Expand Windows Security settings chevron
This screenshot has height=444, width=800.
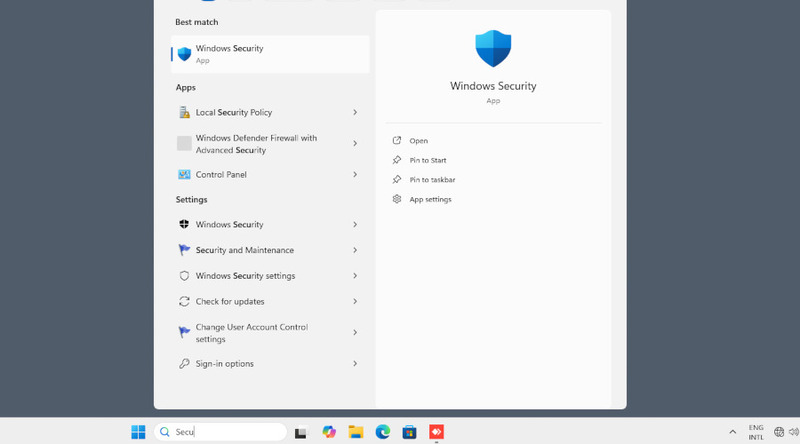[355, 276]
